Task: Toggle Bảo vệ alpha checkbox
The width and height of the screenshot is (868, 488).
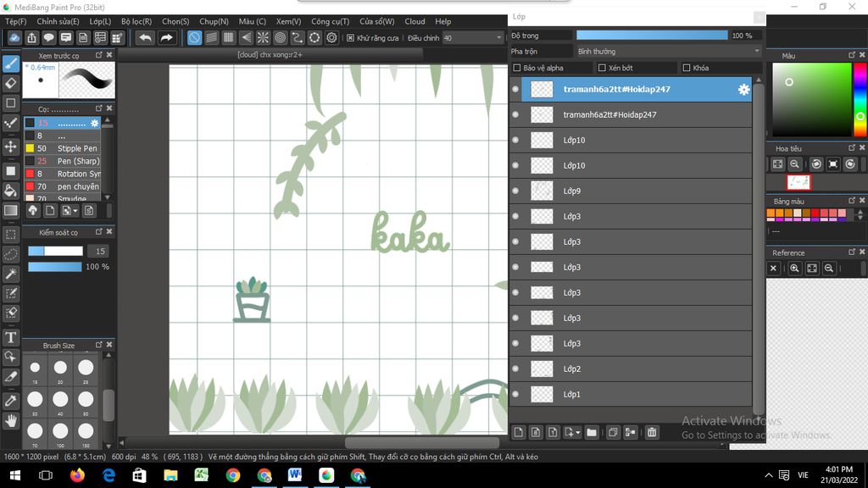Action: click(517, 68)
